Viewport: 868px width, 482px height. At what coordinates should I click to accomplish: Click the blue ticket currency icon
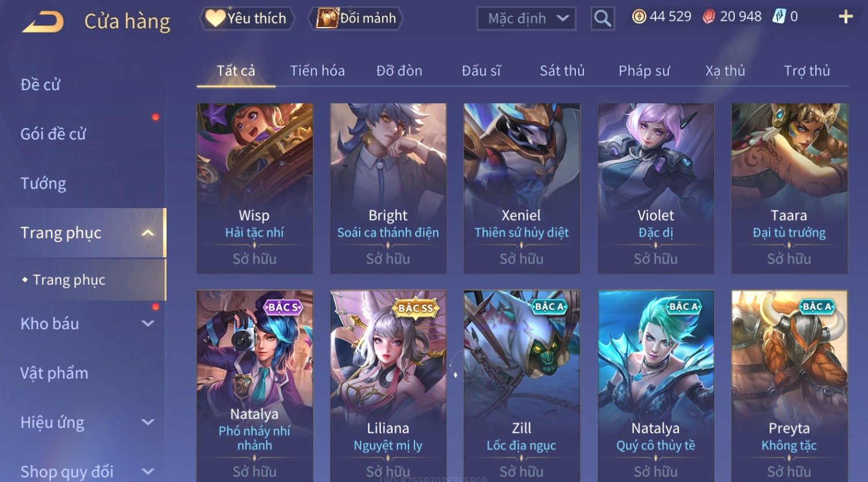[779, 17]
